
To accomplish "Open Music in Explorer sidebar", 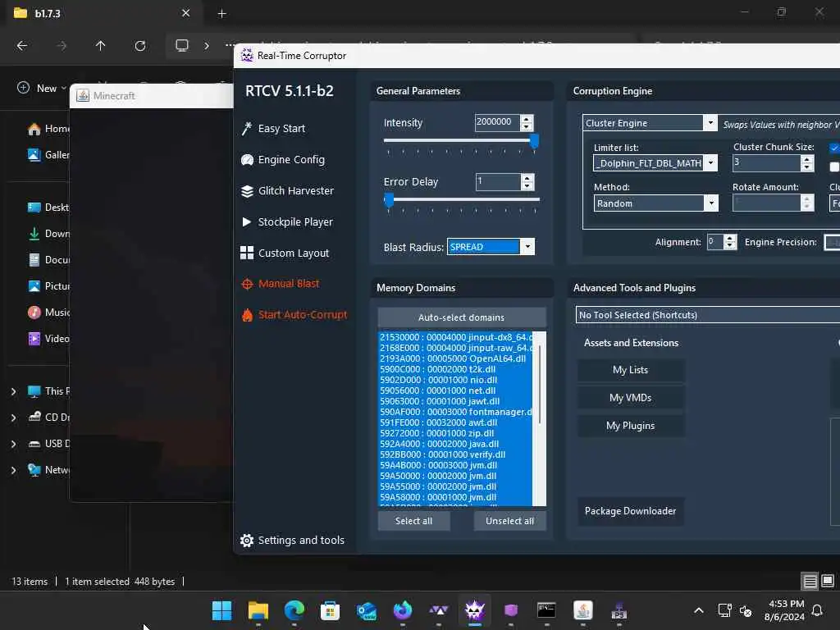I will pyautogui.click(x=48, y=313).
